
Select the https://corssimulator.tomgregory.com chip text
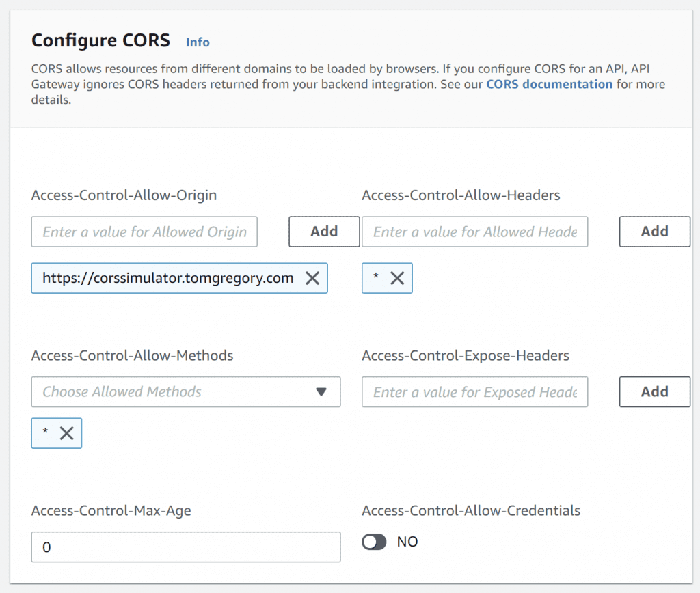tap(167, 278)
